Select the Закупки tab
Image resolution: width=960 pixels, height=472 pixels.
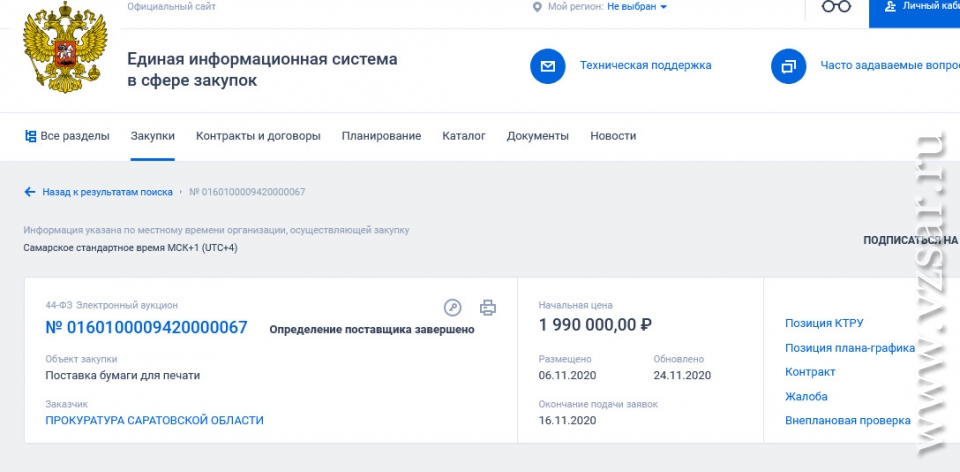click(152, 136)
